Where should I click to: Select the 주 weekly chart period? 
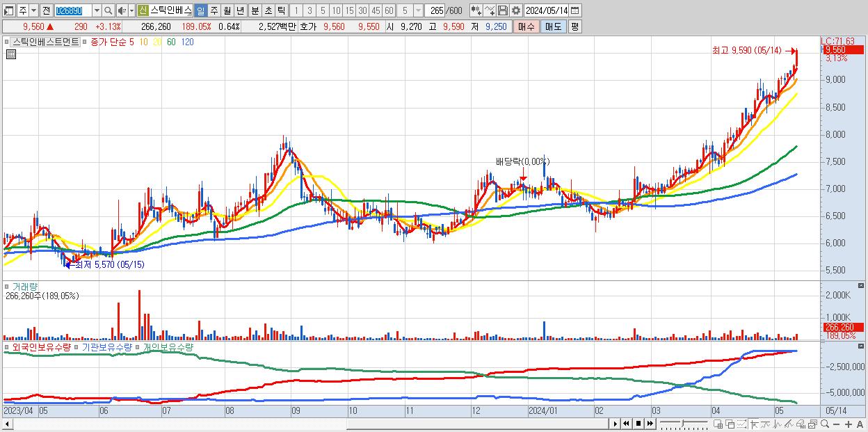214,10
